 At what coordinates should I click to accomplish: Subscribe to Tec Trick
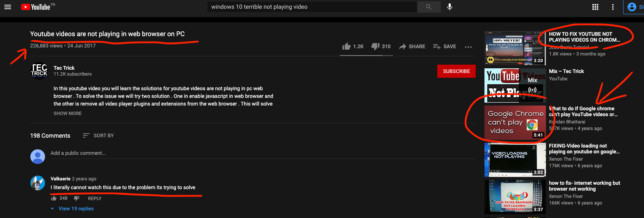(456, 71)
